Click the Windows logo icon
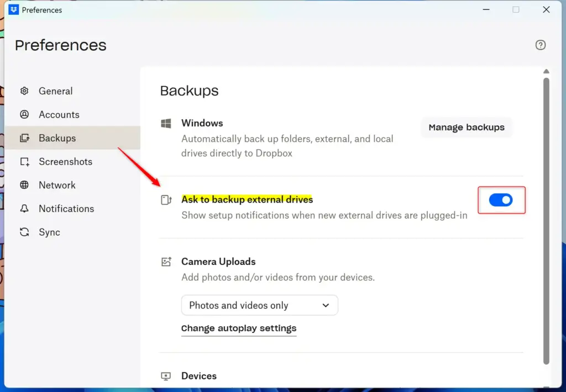Screen dimensions: 566x392 [166, 123]
